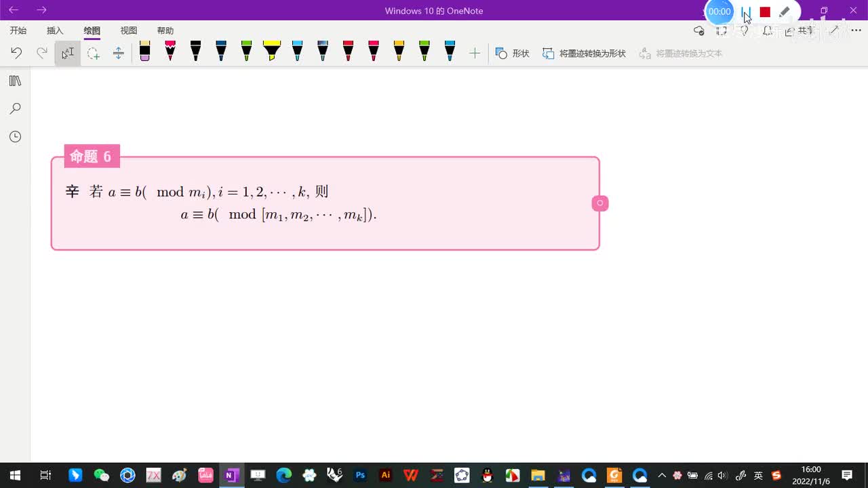Open the Shapes tool
The width and height of the screenshot is (868, 488).
(513, 53)
